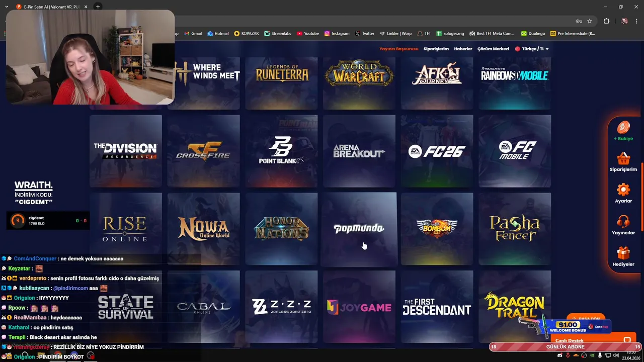Open Instagram bookmark
Viewport: 644px width, 362px height.
(337, 34)
